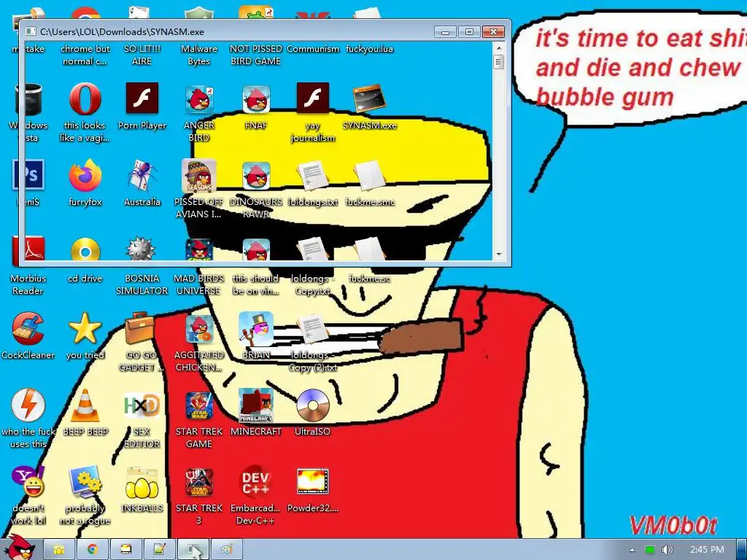Screen dimensions: 747x560
Task: Open the FNAF Angry Birds icon
Action: click(x=256, y=99)
